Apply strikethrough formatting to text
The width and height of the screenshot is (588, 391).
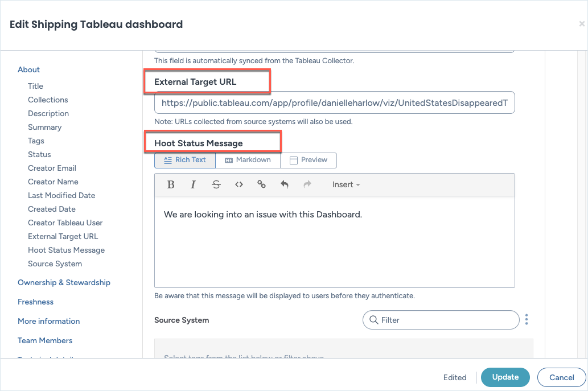[216, 184]
